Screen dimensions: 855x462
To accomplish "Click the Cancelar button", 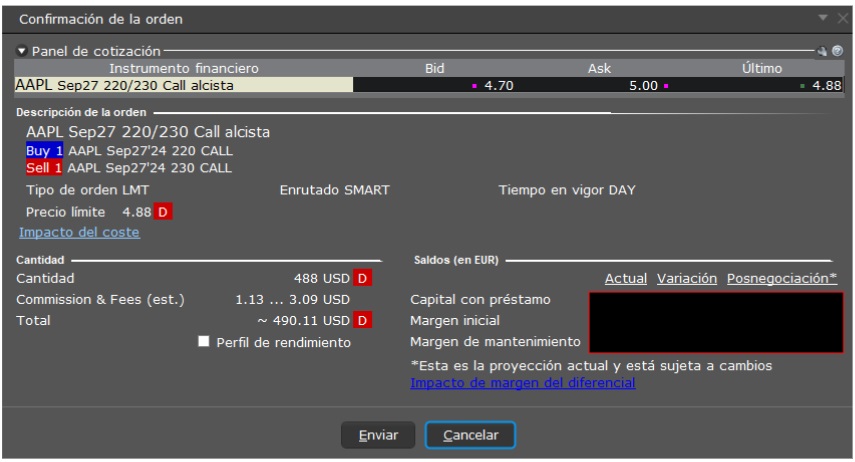I will click(470, 435).
